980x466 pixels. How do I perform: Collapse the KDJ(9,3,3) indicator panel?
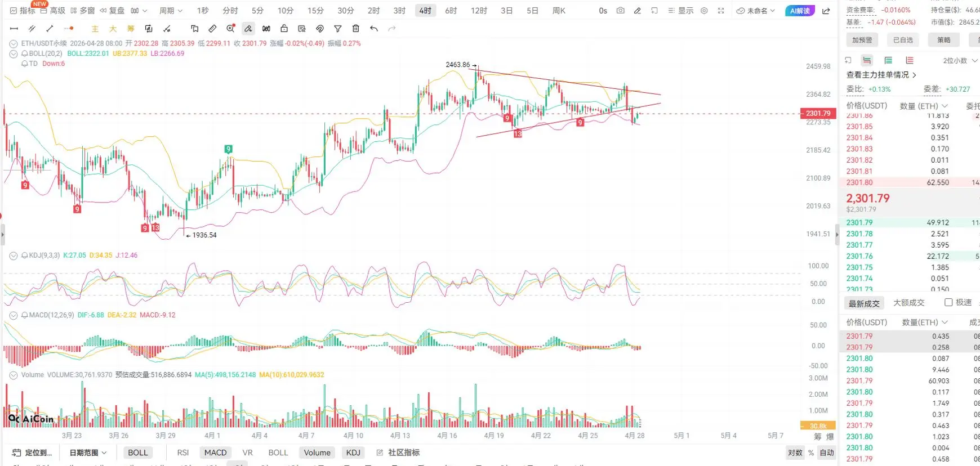(14, 256)
